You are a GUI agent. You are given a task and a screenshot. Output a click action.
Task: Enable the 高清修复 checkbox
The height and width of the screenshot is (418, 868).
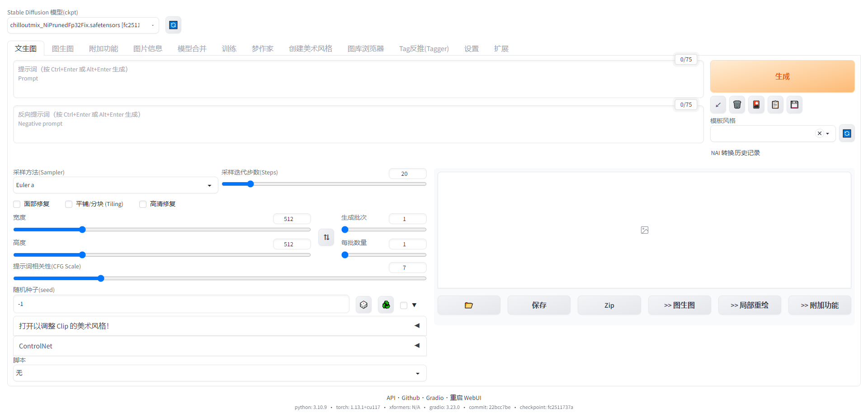point(143,204)
